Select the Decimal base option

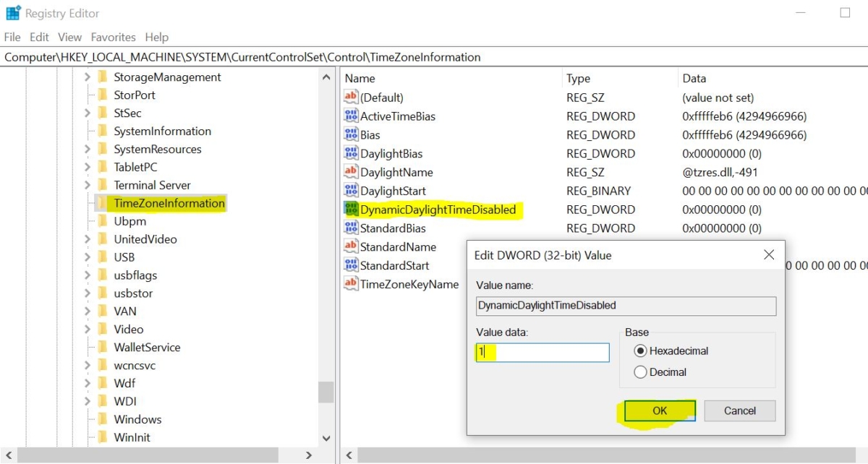(x=639, y=372)
